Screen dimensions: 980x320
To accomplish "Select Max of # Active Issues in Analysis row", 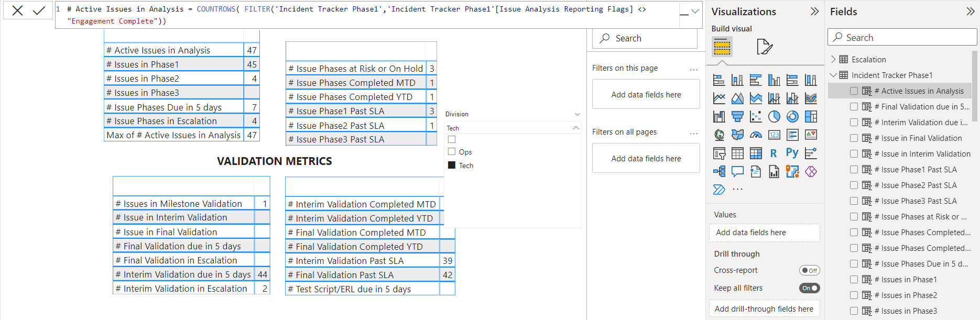I will tap(181, 135).
